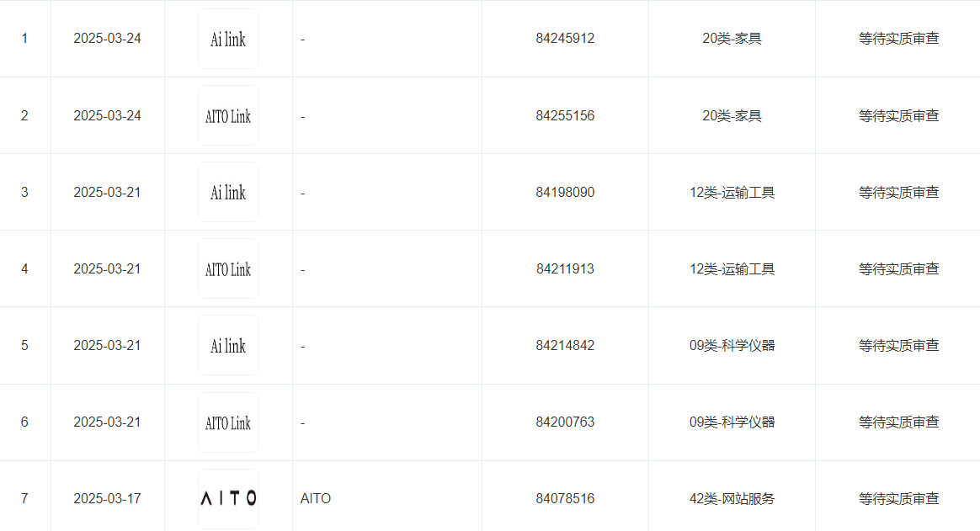
Task: Open the AITO Link logo in row 4
Action: tap(228, 269)
